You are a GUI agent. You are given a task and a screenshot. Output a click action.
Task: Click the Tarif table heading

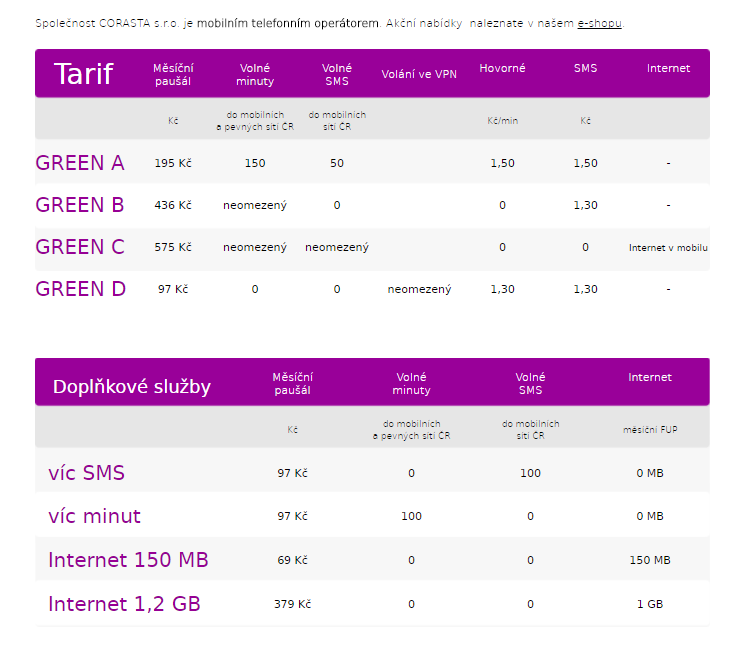tap(84, 74)
